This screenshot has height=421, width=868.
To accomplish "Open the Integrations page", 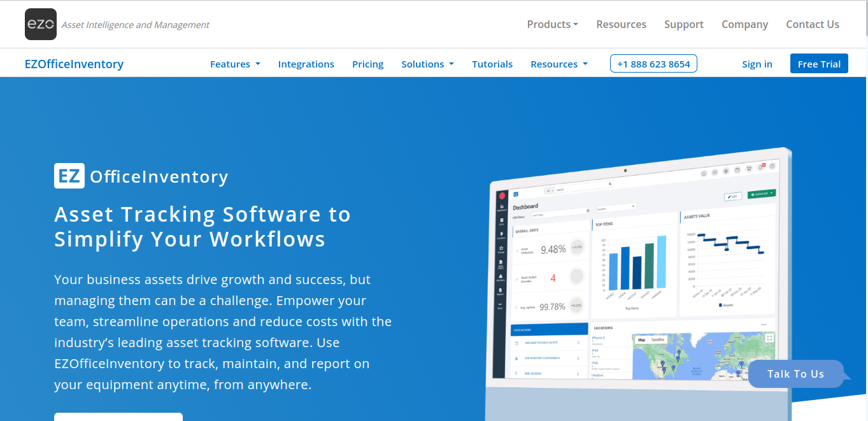I will click(x=306, y=64).
